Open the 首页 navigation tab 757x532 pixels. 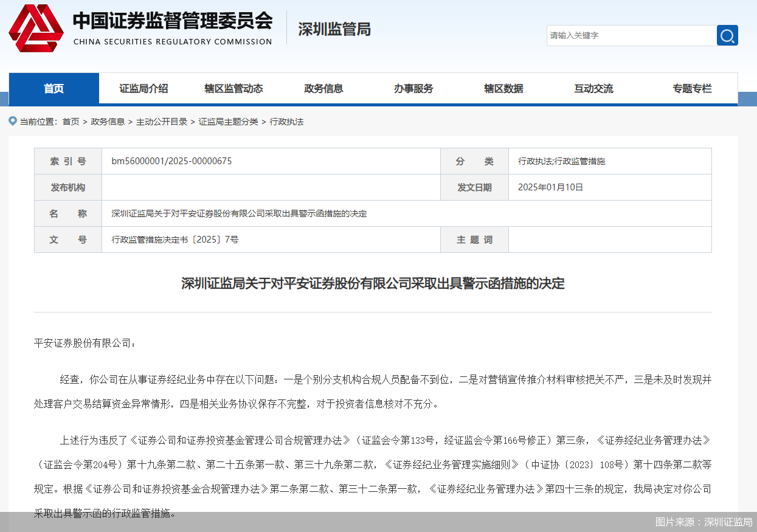[x=54, y=89]
